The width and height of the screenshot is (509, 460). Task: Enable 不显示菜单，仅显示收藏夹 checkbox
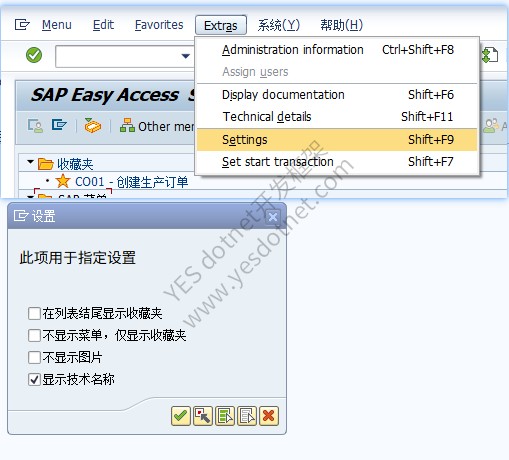point(34,336)
